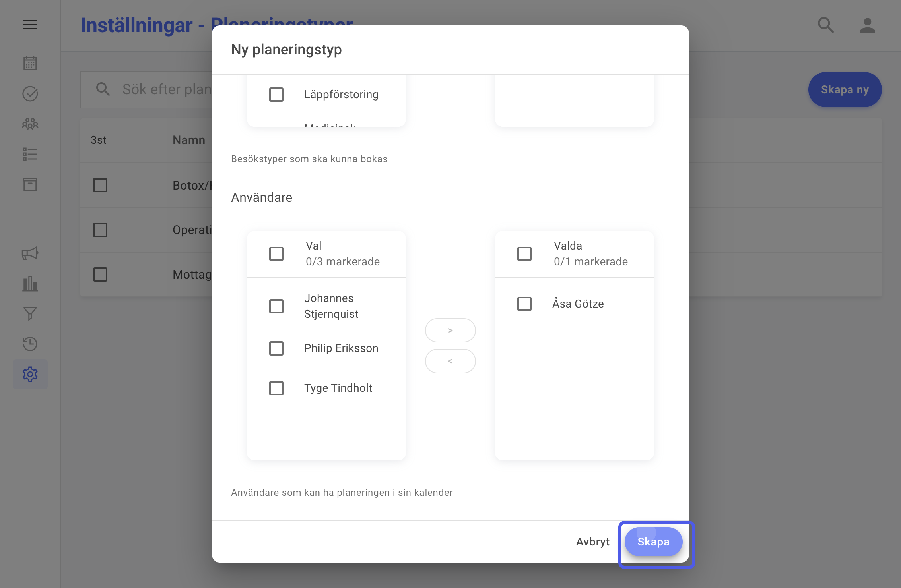This screenshot has height=588, width=901.
Task: Check the Johannes Stjernquist checkbox
Action: (276, 306)
